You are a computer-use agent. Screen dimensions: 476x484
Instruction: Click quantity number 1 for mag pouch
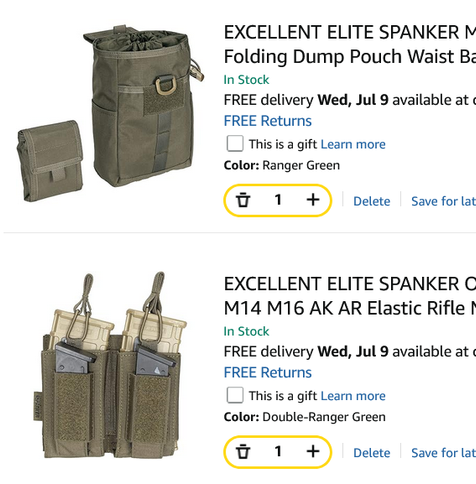point(278,452)
